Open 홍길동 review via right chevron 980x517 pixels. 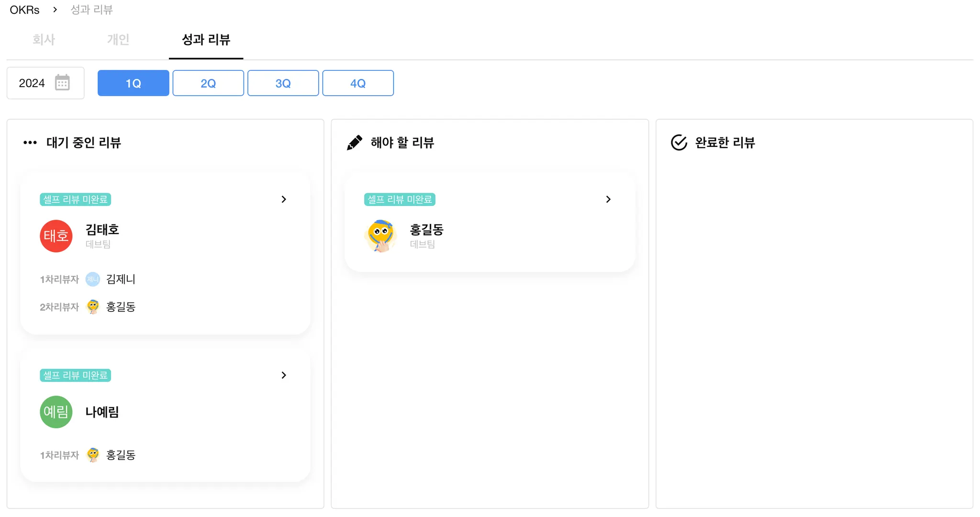[x=608, y=199]
